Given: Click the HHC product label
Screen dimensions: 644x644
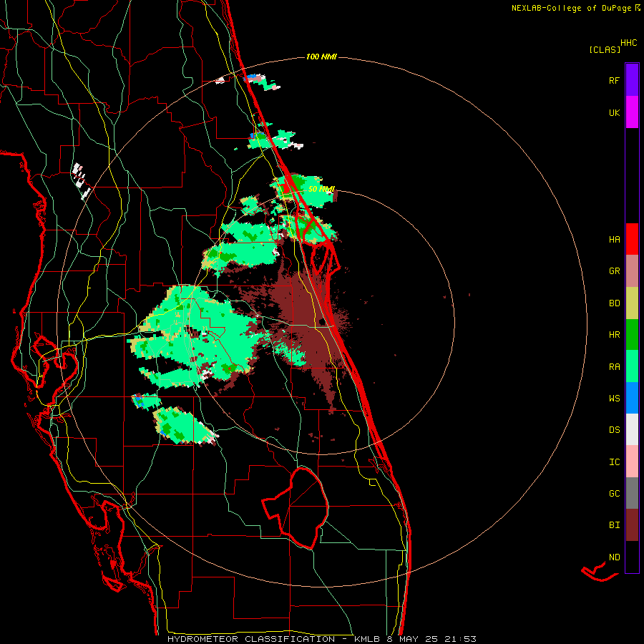Looking at the screenshot, I should click(x=629, y=43).
